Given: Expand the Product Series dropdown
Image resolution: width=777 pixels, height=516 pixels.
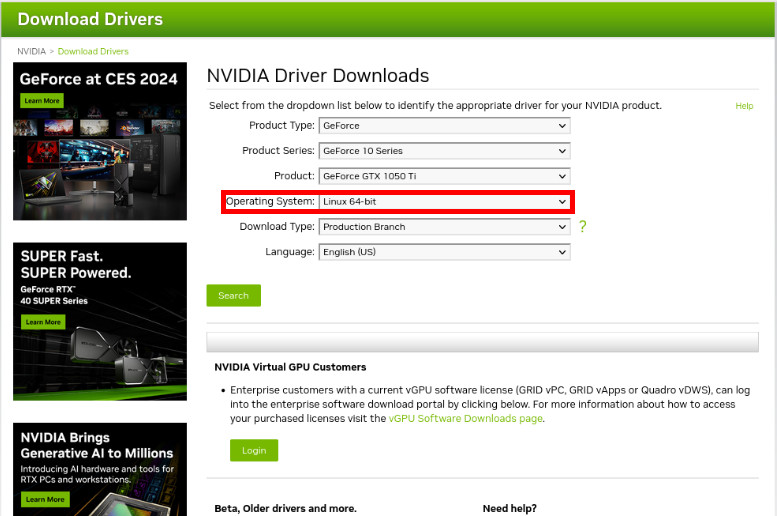Looking at the screenshot, I should click(444, 151).
